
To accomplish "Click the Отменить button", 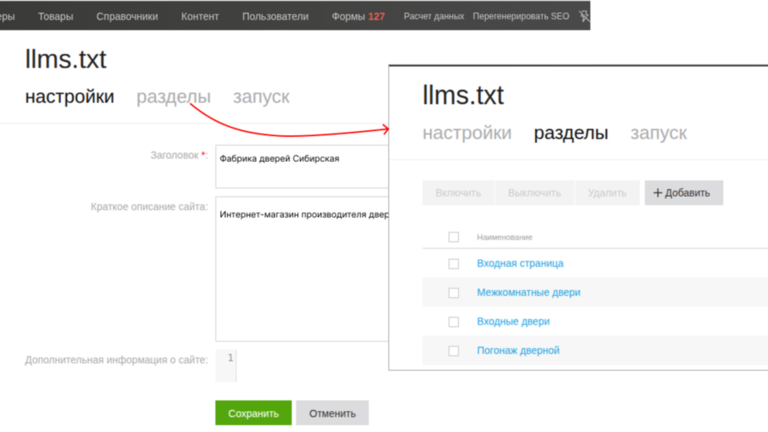I will [x=332, y=413].
